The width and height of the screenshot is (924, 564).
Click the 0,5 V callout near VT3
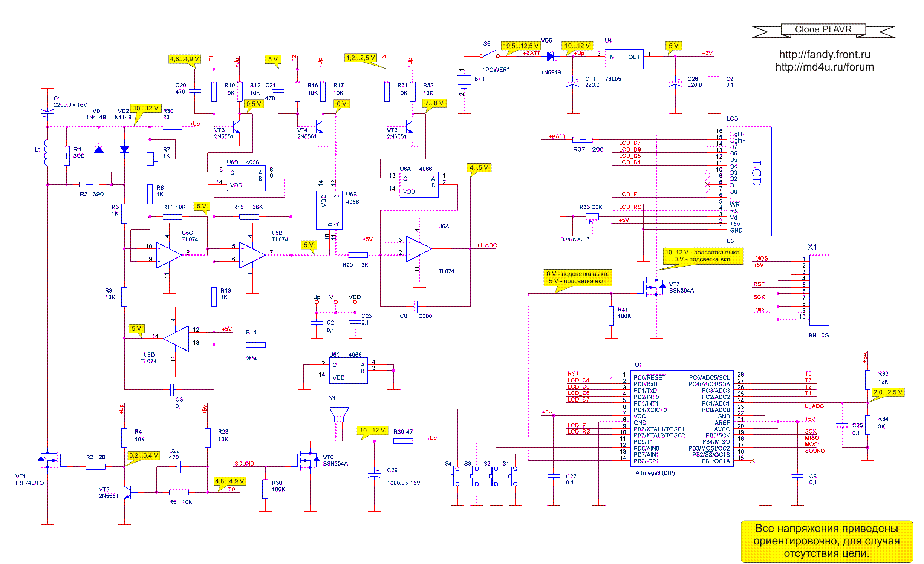tap(254, 104)
